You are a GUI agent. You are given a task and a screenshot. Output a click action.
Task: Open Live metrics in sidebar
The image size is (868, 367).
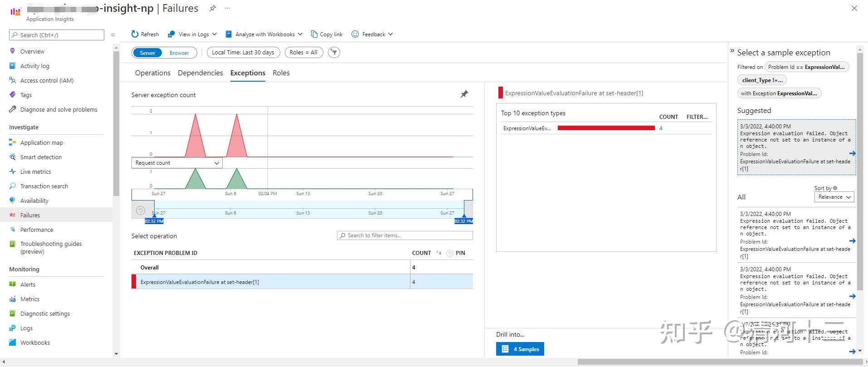click(35, 171)
